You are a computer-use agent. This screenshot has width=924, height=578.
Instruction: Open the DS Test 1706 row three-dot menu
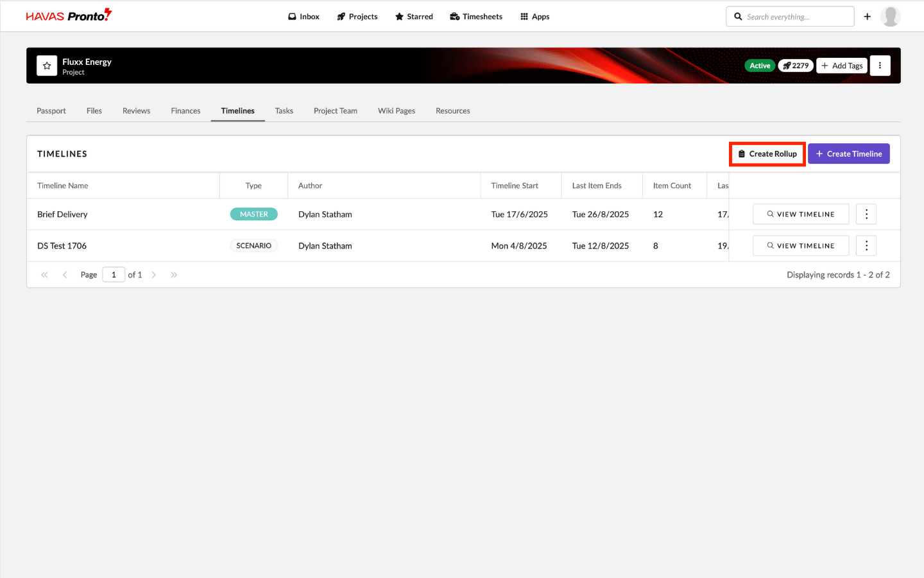click(x=866, y=246)
